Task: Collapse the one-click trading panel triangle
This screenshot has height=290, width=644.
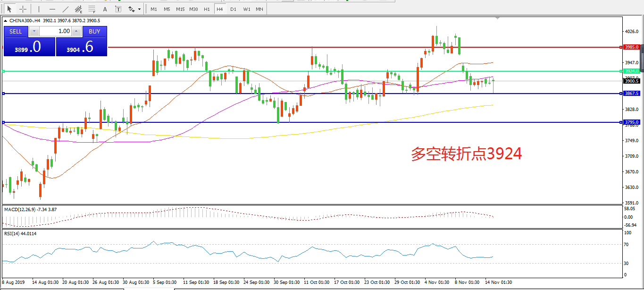Action: [5, 21]
